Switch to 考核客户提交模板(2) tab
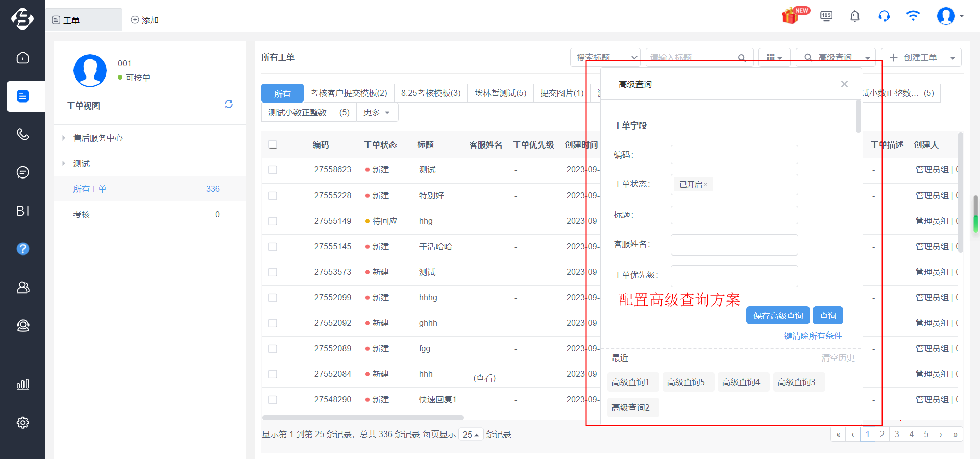The height and width of the screenshot is (459, 980). point(349,93)
